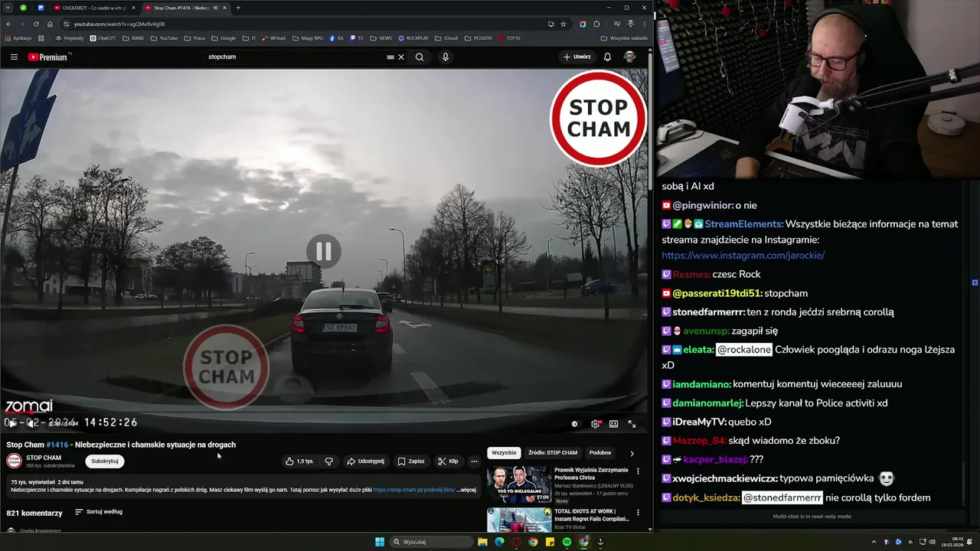Click the taskbar Wyszukaj search box
The height and width of the screenshot is (551, 980).
pos(430,542)
